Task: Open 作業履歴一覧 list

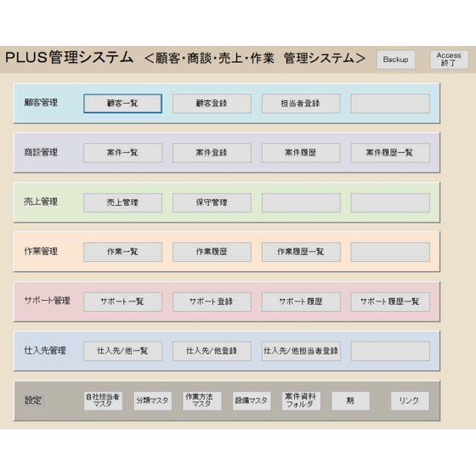Action: (301, 252)
